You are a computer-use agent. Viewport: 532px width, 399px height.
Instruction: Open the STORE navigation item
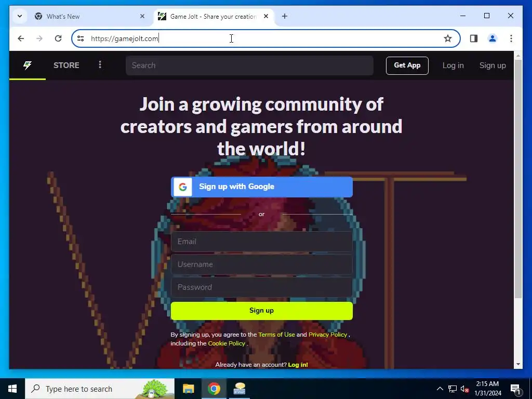click(66, 65)
